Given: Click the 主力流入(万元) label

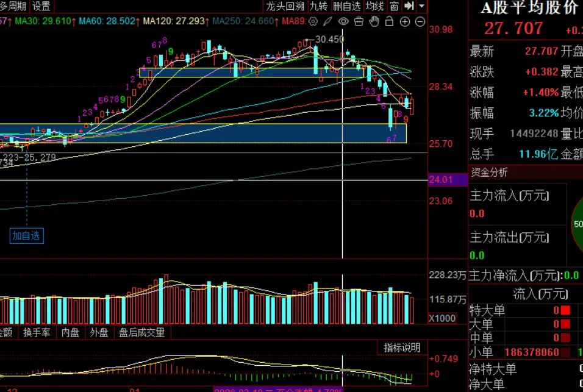Looking at the screenshot, I should tap(509, 196).
